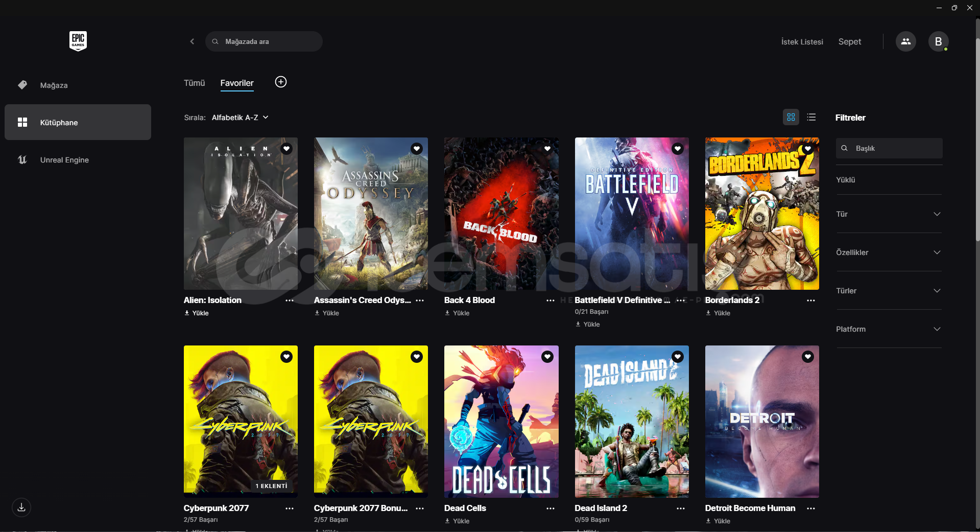Open options menu for Alien: Isolation
Screen dimensions: 980x532
290,300
